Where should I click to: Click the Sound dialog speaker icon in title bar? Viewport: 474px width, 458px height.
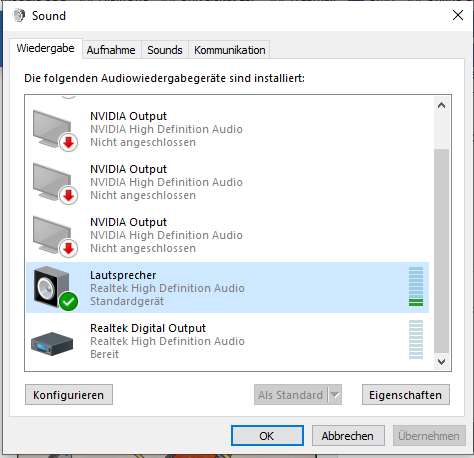19,15
